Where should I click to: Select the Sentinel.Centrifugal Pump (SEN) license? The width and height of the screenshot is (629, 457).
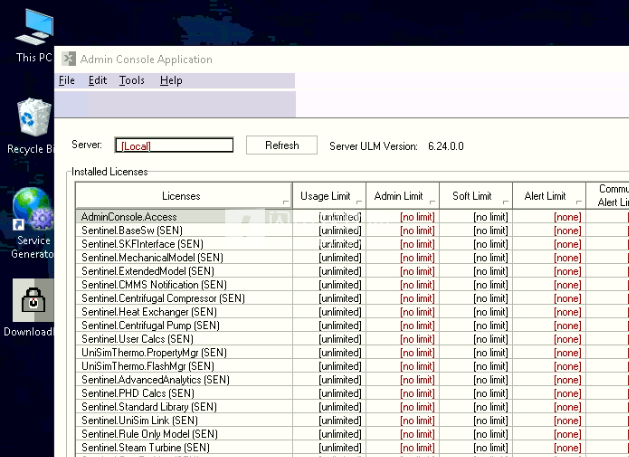point(184,325)
